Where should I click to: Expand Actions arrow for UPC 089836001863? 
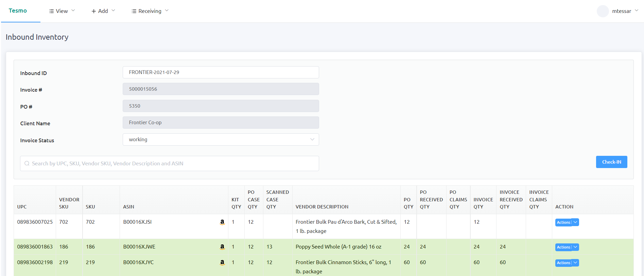(x=575, y=247)
